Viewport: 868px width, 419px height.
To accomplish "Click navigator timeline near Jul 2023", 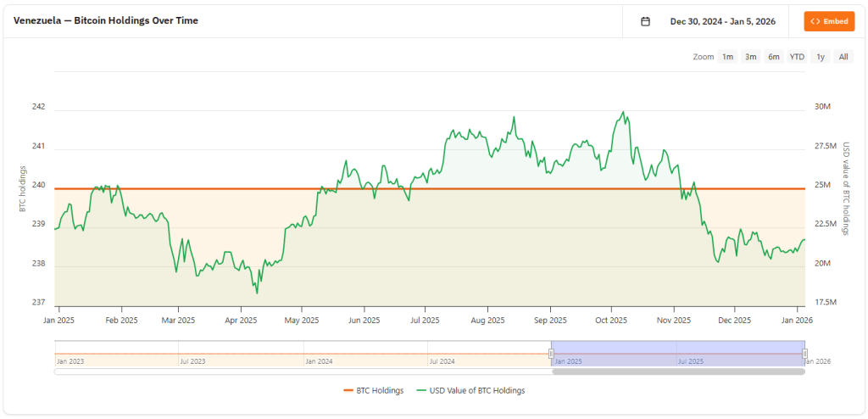I will click(x=179, y=354).
